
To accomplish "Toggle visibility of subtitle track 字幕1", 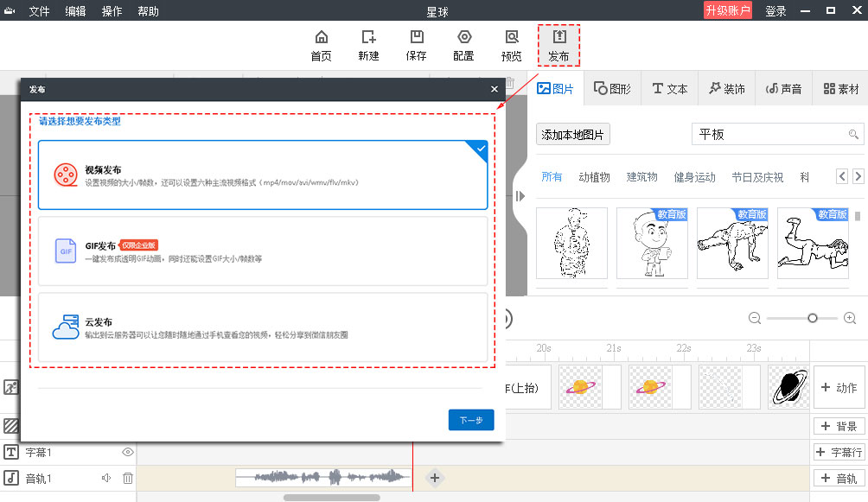I will 127,452.
